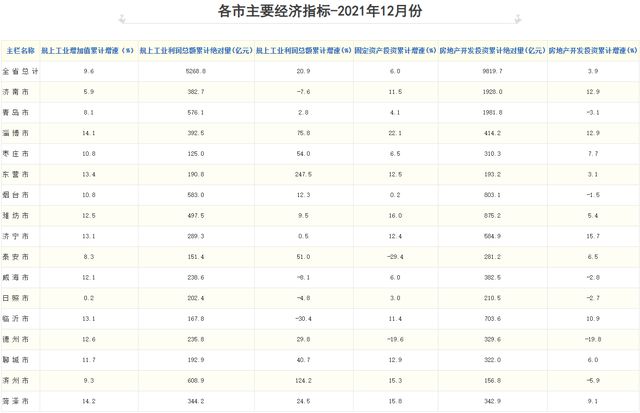Click 德州市 fixed asset growth value -19.6
The height and width of the screenshot is (413, 640).
coord(395,339)
